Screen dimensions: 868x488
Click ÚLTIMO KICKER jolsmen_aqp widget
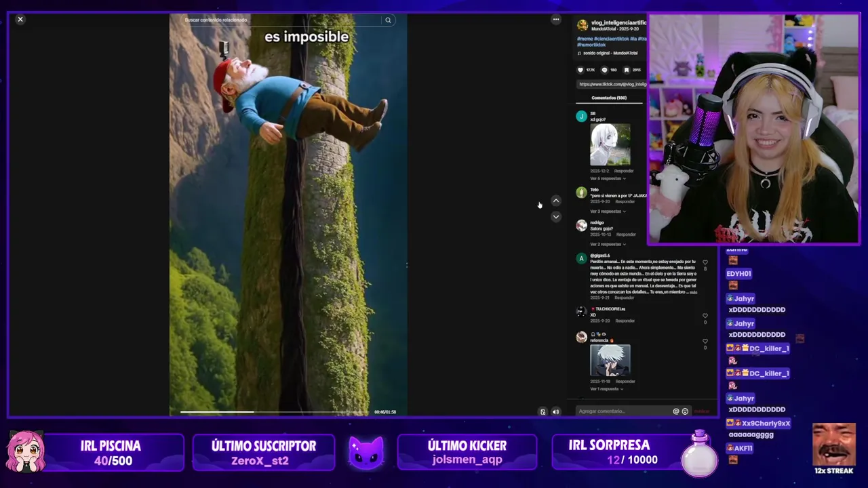[467, 453]
